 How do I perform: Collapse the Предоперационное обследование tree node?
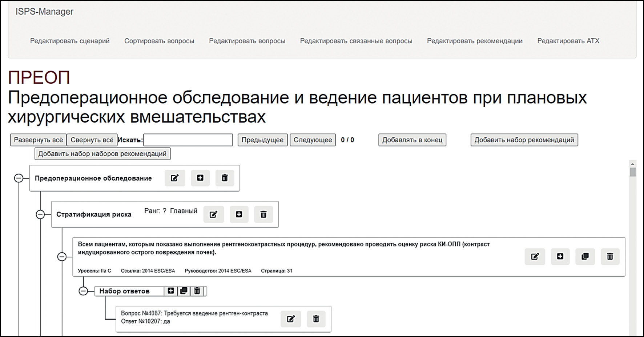point(19,178)
